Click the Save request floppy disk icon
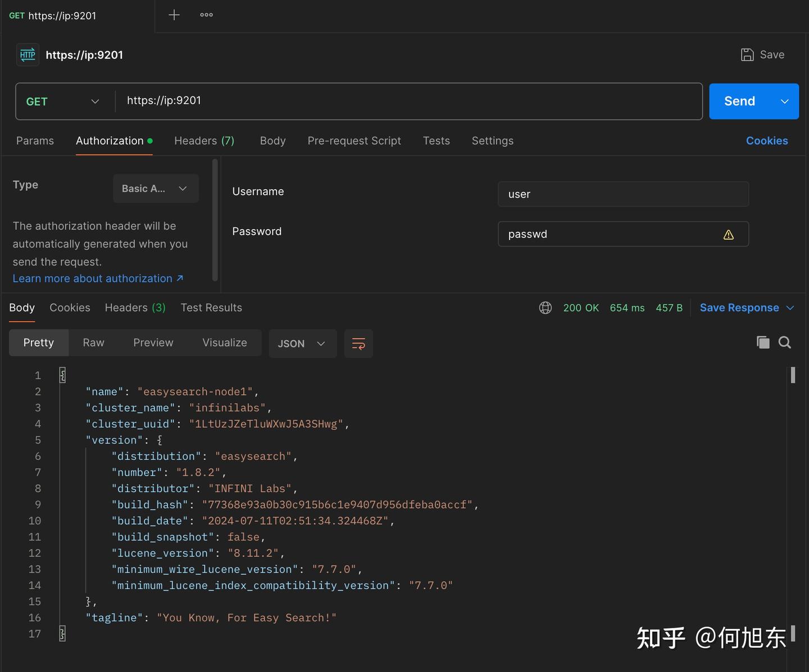The image size is (809, 672). tap(747, 54)
